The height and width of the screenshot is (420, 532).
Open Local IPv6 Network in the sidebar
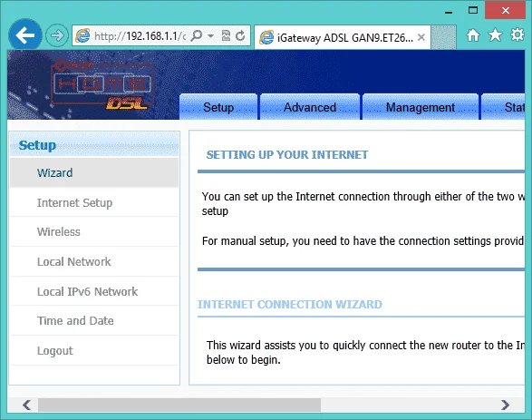[x=94, y=292]
